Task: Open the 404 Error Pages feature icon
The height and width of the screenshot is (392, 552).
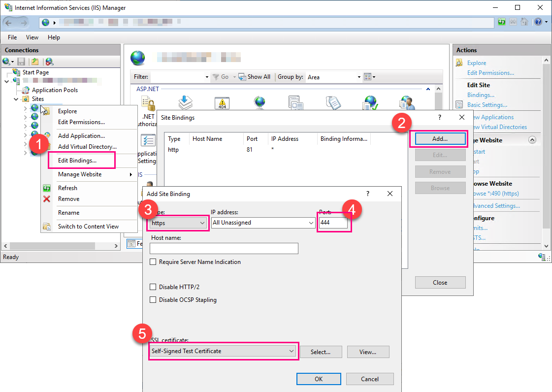Action: [222, 103]
